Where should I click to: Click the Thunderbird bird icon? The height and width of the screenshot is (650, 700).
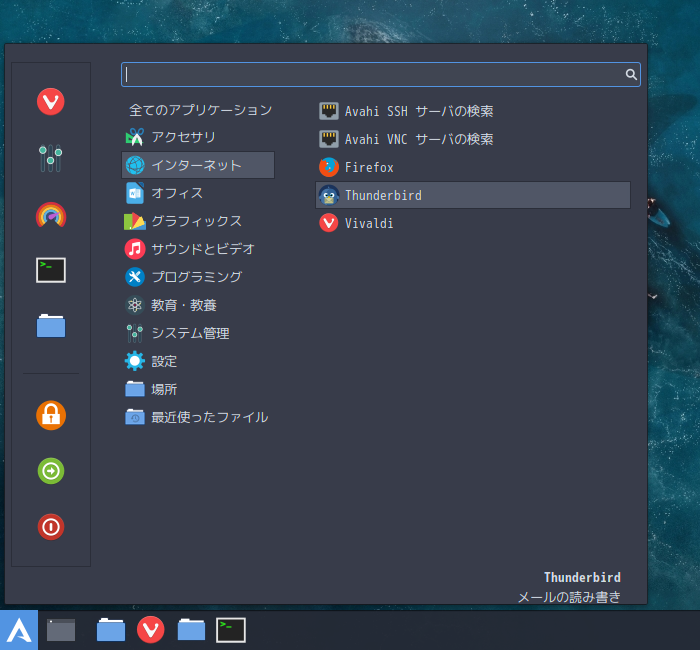pos(329,195)
